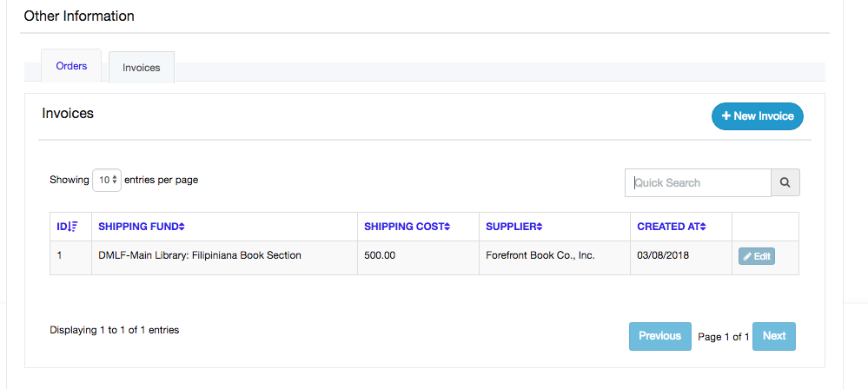Click the pencil icon on Edit
Viewport: 868px width, 389px height.
pos(747,257)
